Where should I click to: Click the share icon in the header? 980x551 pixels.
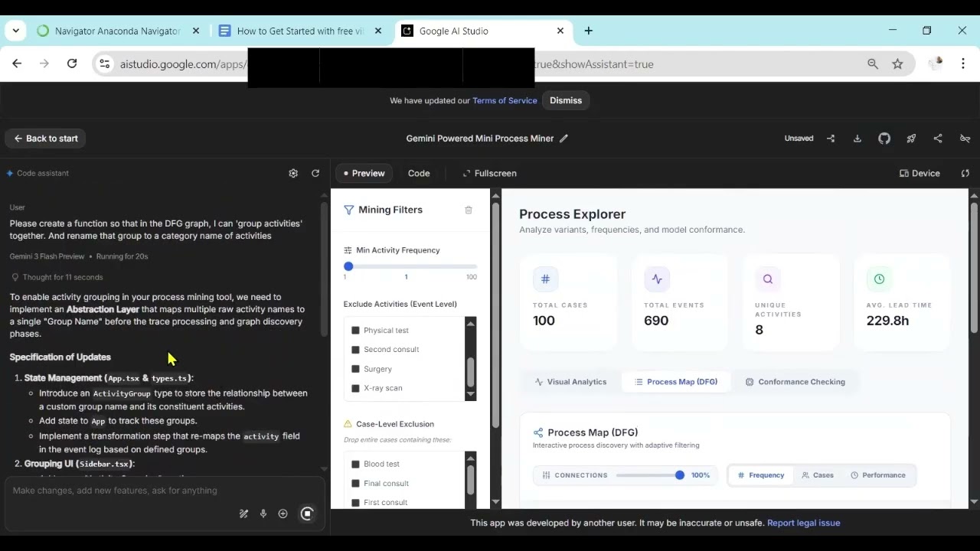coord(938,139)
